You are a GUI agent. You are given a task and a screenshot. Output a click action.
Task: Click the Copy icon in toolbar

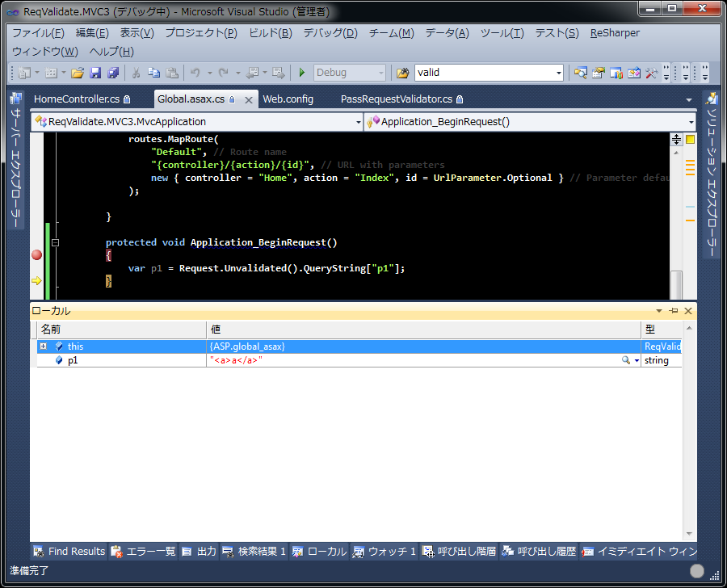point(154,73)
